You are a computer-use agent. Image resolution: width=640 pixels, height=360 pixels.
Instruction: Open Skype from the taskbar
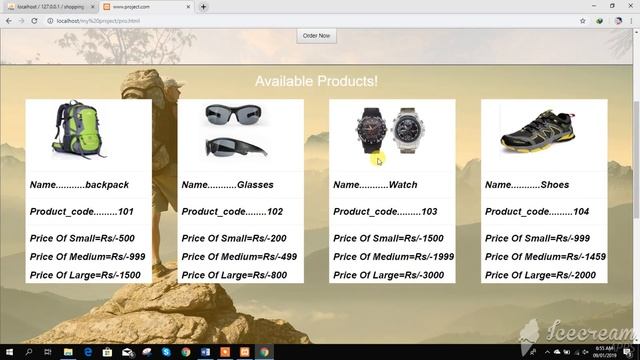click(166, 352)
